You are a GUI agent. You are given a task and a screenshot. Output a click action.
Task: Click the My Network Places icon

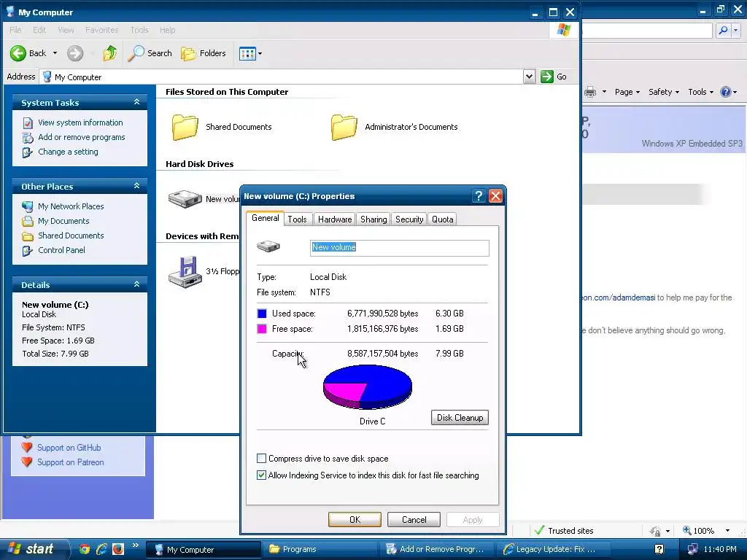coord(28,206)
